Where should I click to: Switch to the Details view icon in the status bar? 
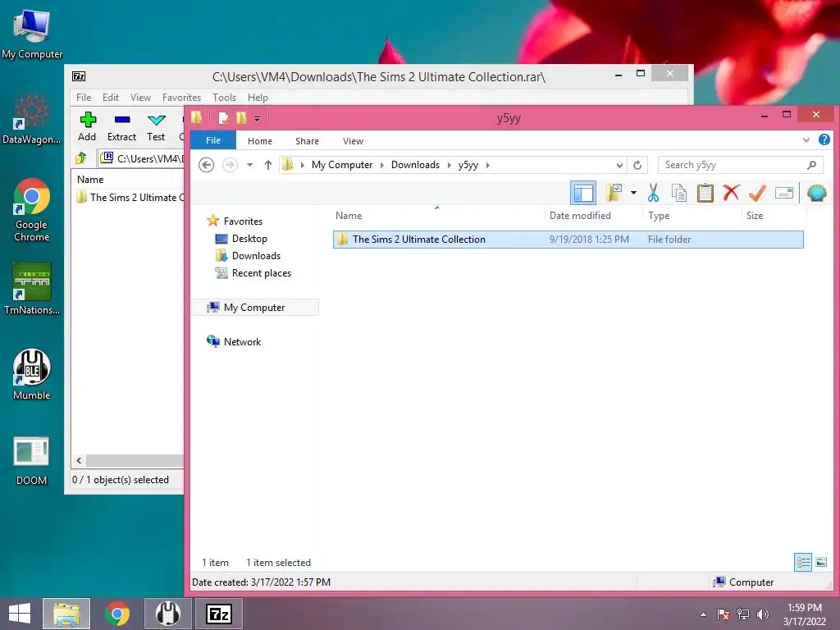pyautogui.click(x=802, y=562)
